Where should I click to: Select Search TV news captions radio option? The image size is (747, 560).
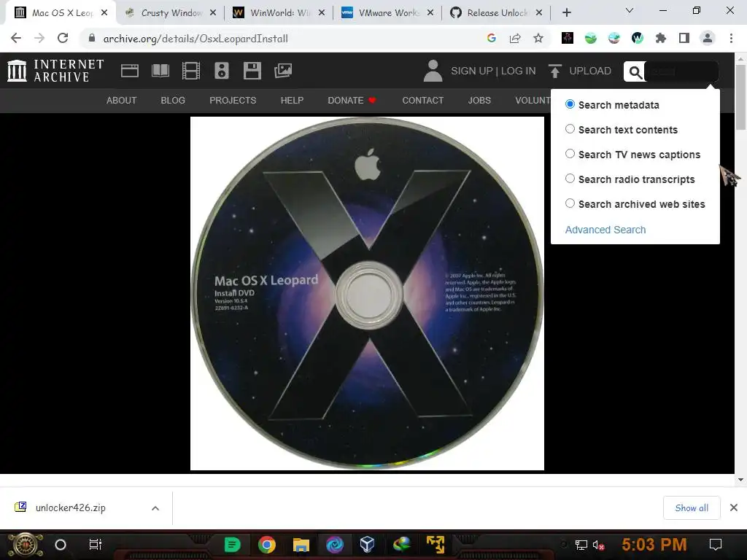570,154
